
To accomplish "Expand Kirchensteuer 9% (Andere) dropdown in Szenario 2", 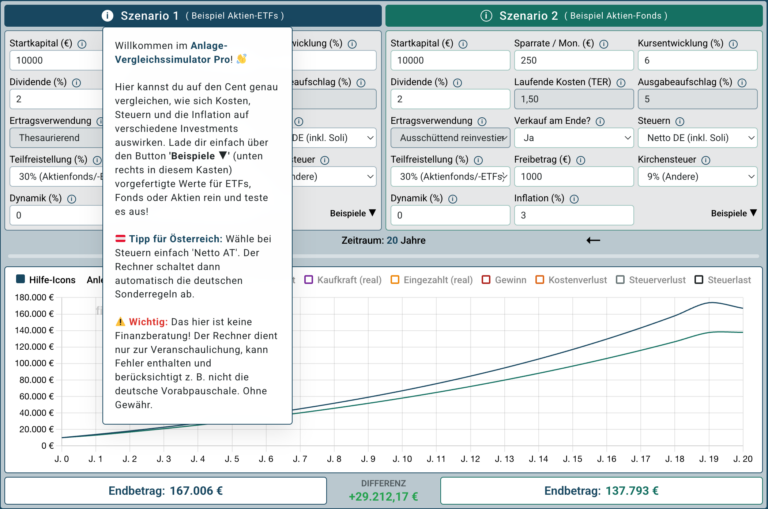I will click(697, 177).
